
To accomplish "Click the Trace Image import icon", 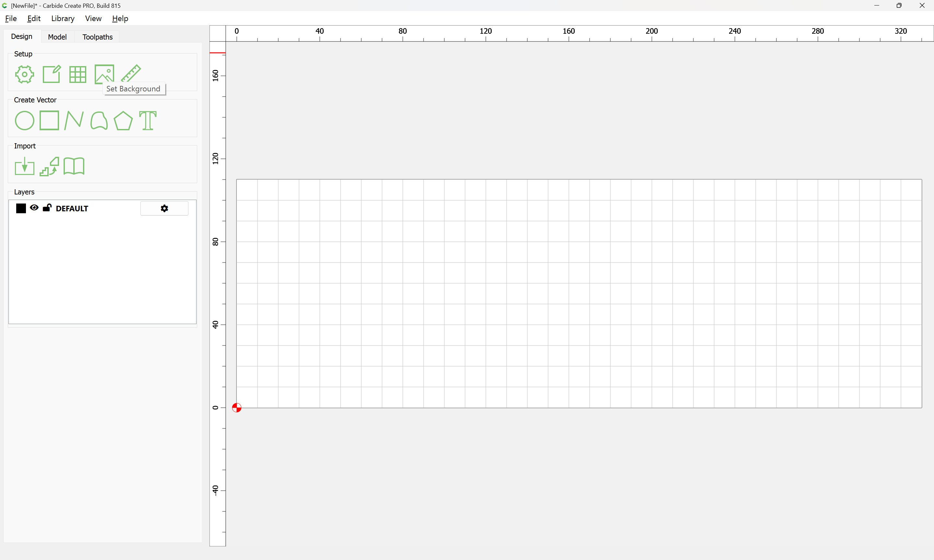I will [49, 167].
